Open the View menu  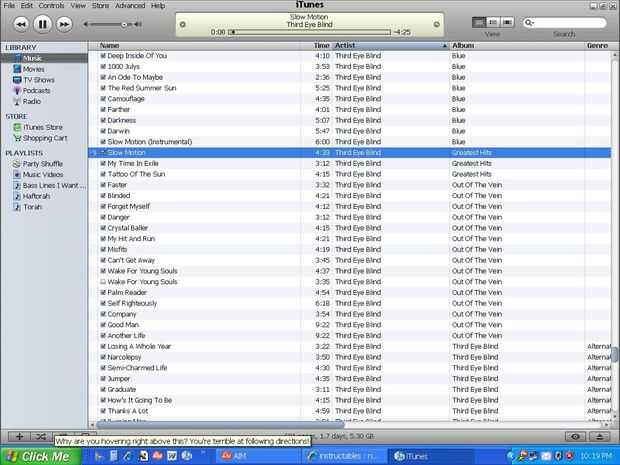point(78,6)
